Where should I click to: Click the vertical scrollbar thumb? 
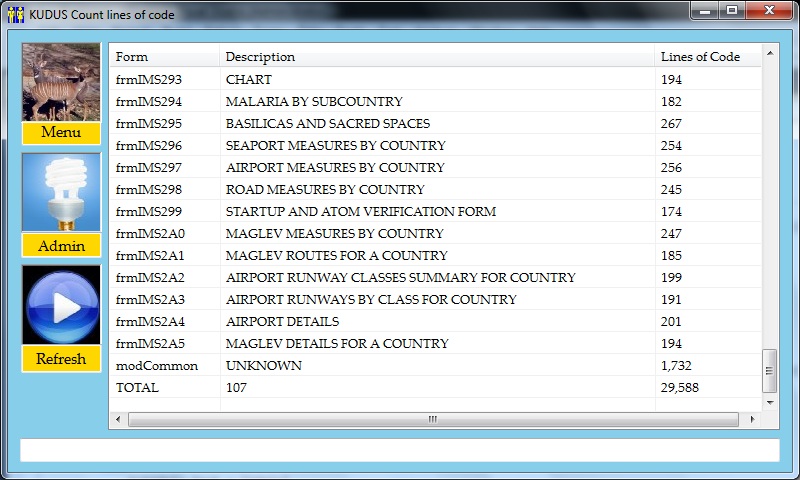tap(769, 371)
